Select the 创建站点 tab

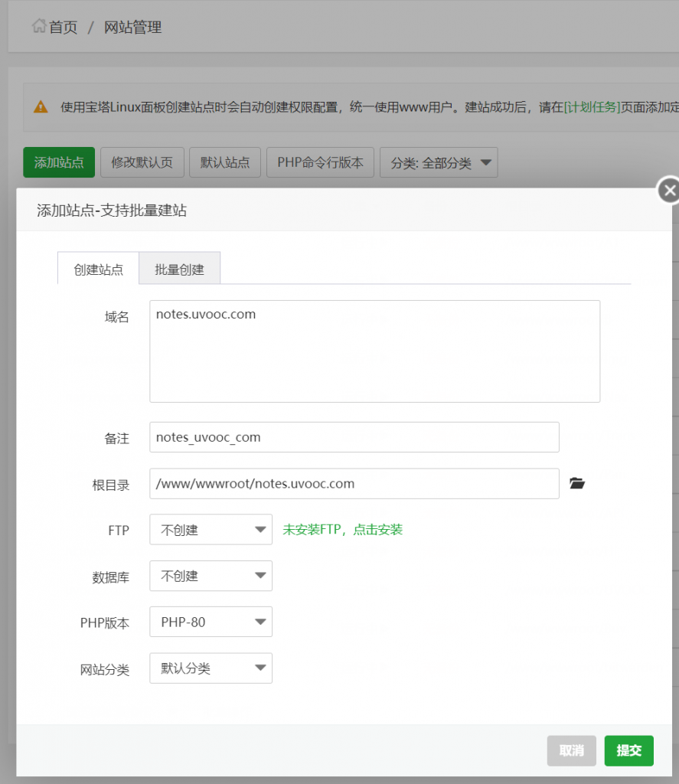[98, 268]
